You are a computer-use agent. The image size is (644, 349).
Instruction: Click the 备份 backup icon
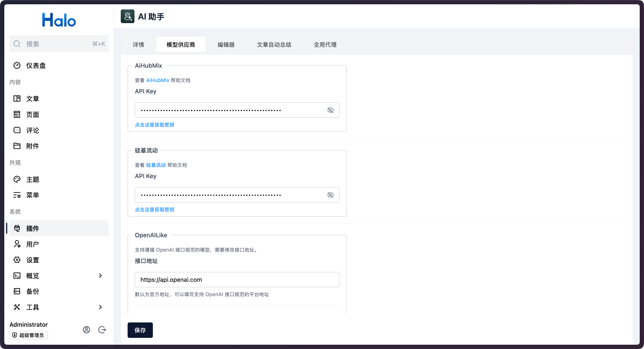coord(17,291)
